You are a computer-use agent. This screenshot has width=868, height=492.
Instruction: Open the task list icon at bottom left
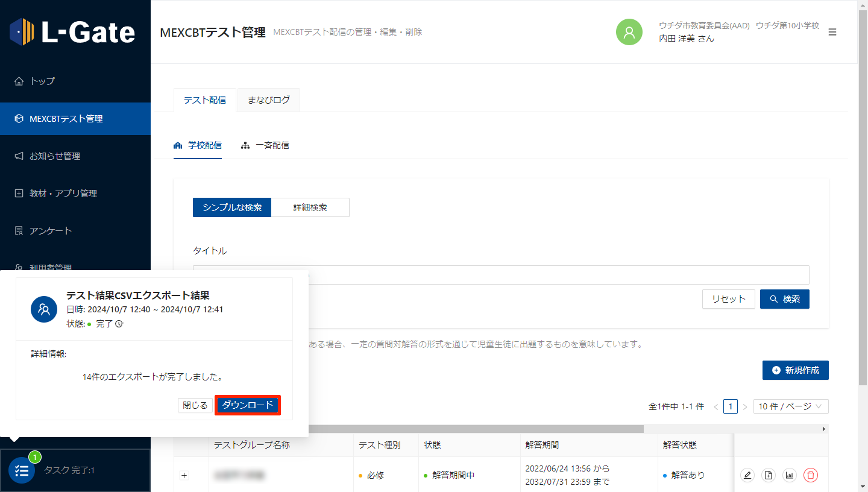(22, 470)
